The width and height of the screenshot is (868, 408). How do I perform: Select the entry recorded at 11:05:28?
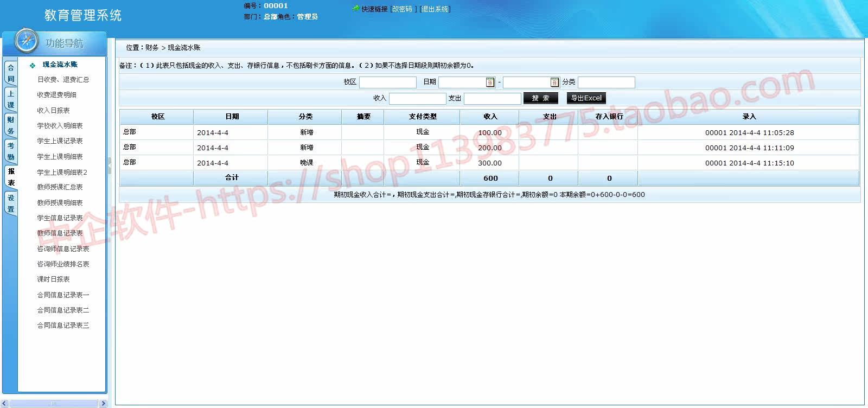pos(749,132)
